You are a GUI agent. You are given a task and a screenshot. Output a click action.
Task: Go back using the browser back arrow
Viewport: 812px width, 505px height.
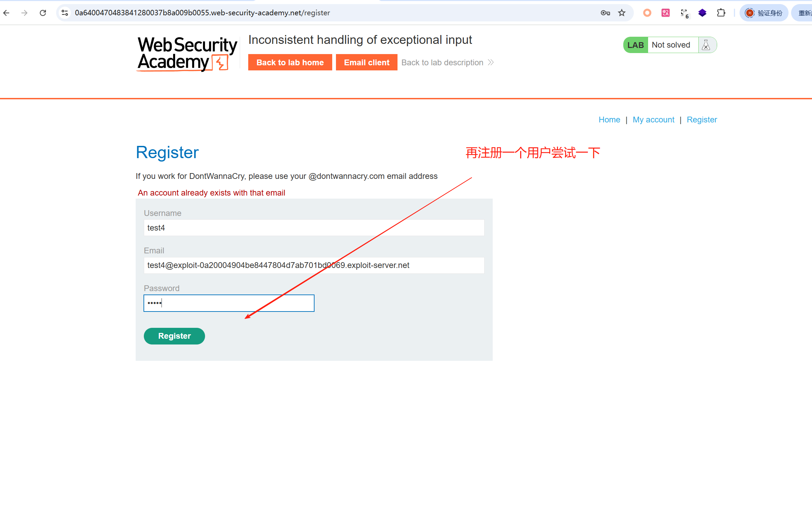click(x=6, y=13)
